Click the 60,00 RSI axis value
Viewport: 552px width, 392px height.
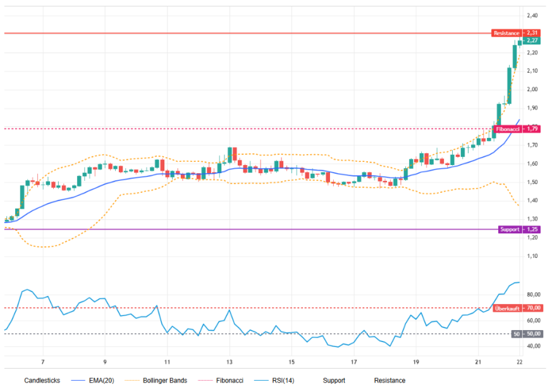[x=533, y=321]
